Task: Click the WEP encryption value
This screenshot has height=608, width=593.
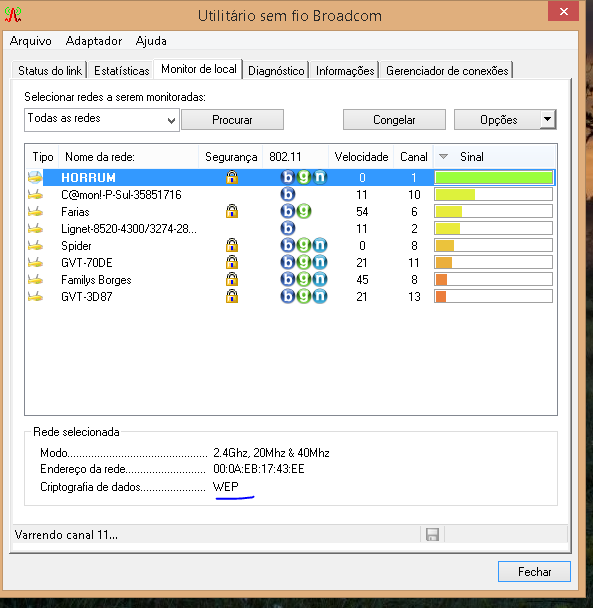Action: [226, 486]
